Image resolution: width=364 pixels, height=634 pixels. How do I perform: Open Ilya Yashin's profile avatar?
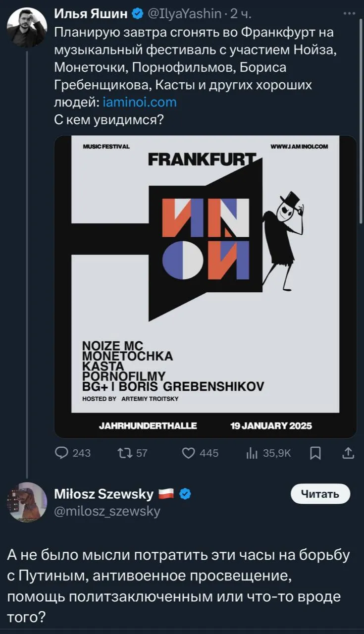coord(27,27)
